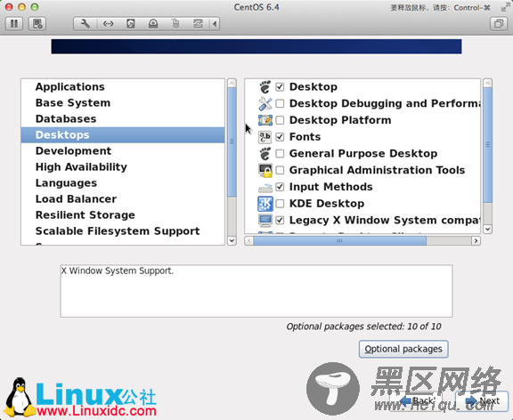Click package list scroll up arrow
513x420 pixels.
pos(487,83)
